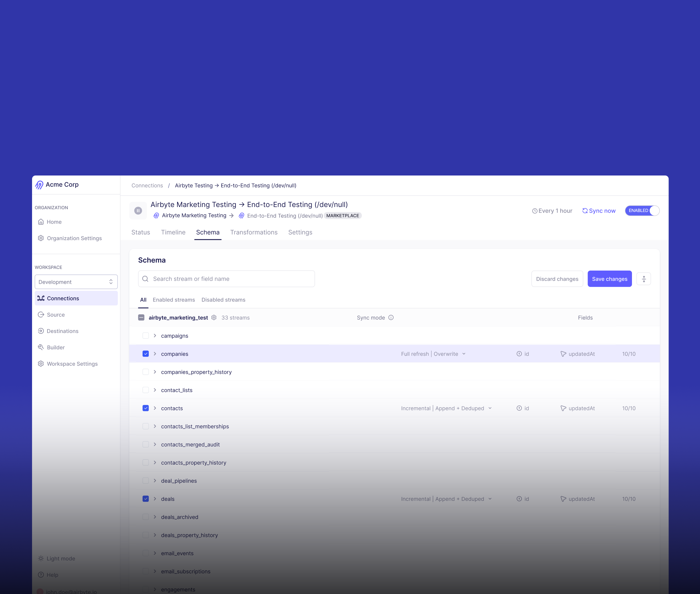Focus the Search stream or field input
The image size is (700, 594).
pyautogui.click(x=226, y=279)
